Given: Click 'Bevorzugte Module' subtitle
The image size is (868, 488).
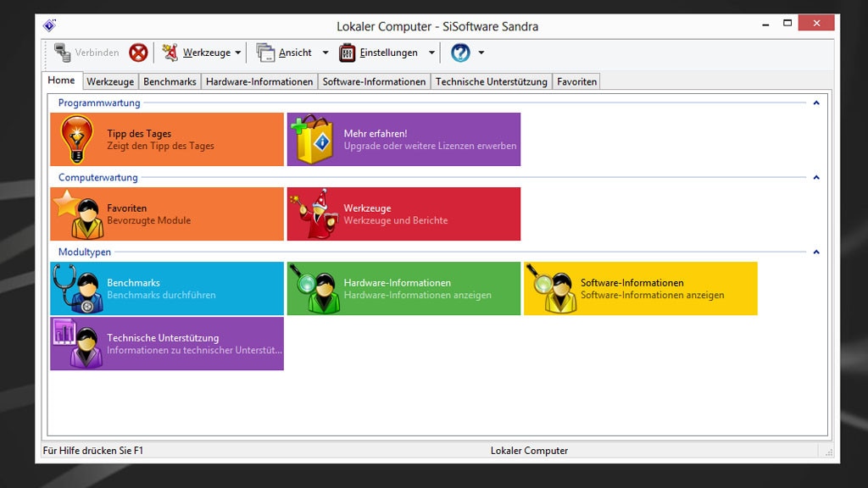Looking at the screenshot, I should [149, 220].
